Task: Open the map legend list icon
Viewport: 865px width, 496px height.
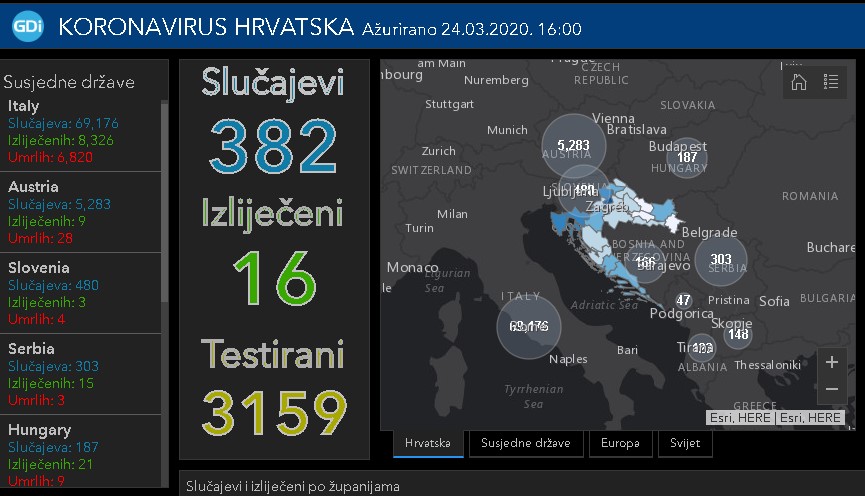Action: click(830, 83)
